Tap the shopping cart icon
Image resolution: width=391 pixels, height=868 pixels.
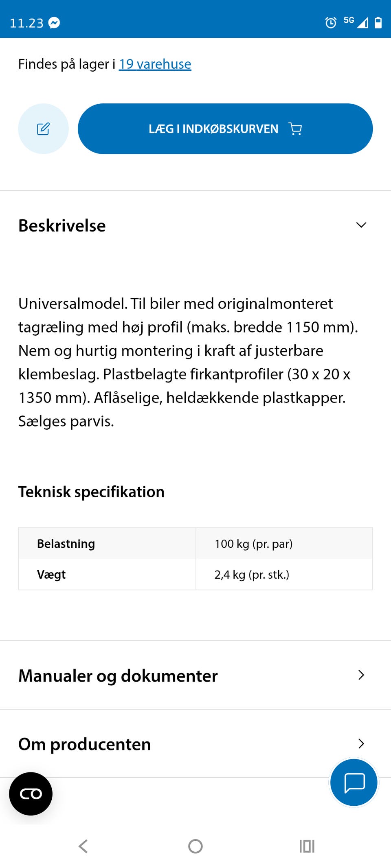(x=295, y=129)
